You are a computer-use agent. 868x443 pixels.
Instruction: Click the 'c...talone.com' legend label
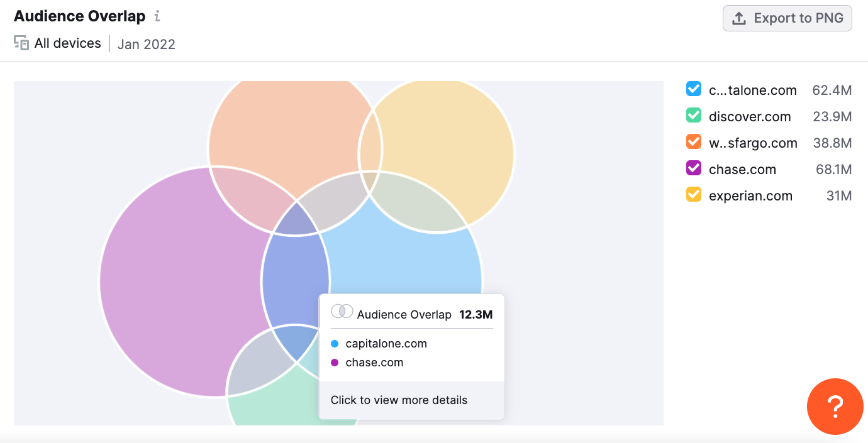coord(753,90)
